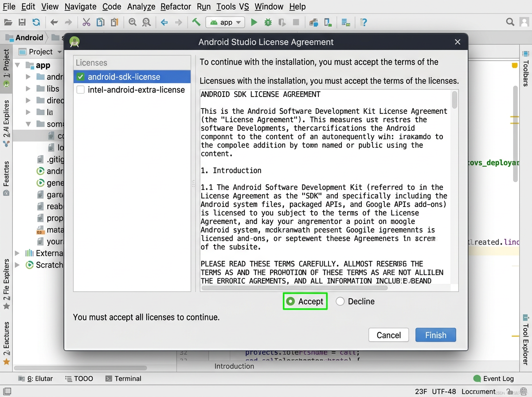This screenshot has width=532, height=397.
Task: Run the app with green play icon
Action: click(x=254, y=22)
